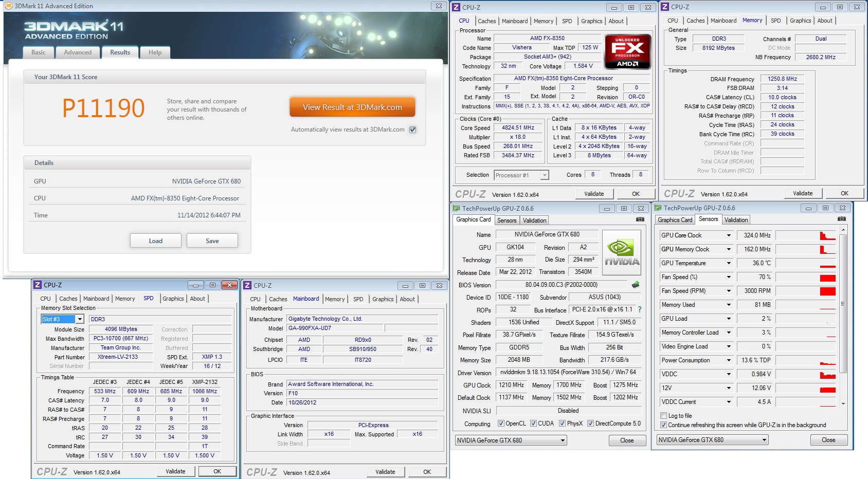
Task: Click the part number Xtreem-LV-2133
Action: [121, 357]
